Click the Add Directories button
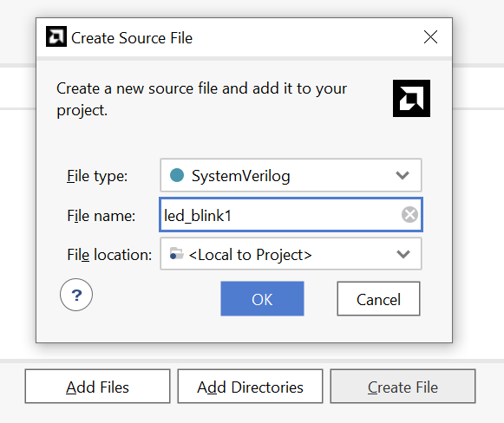This screenshot has width=504, height=423. point(250,387)
